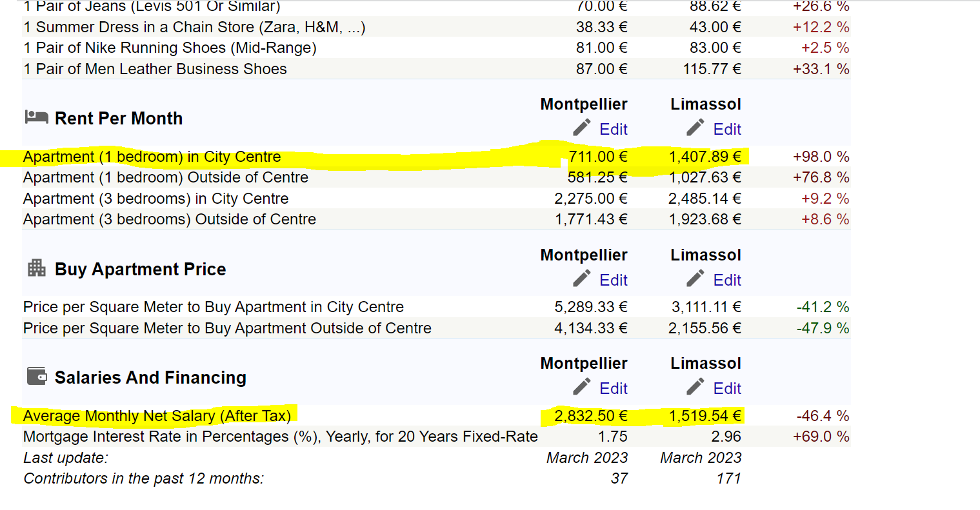The height and width of the screenshot is (510, 980).
Task: Select the Salaries And Financing section heading
Action: pyautogui.click(x=150, y=378)
